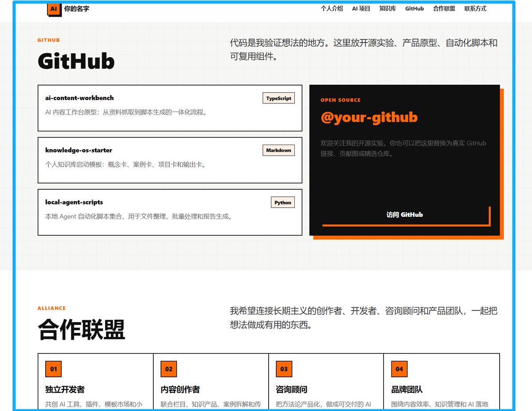Open the local-agent-scripts repository card

click(x=170, y=212)
